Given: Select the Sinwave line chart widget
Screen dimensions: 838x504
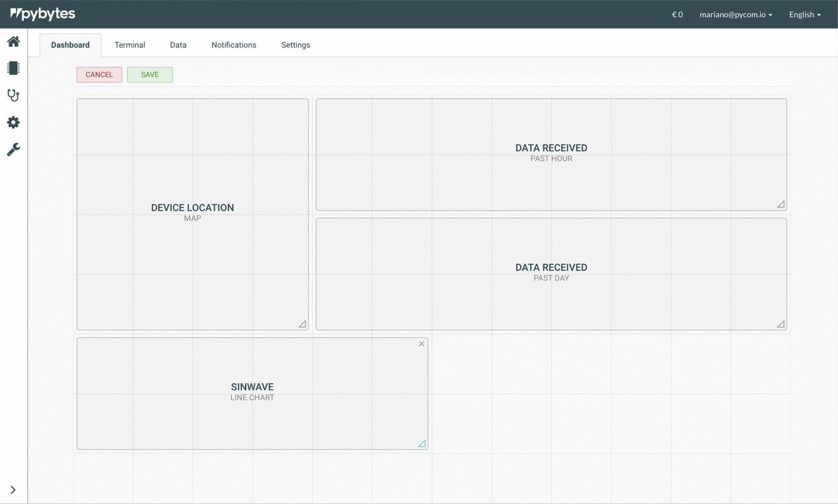Looking at the screenshot, I should (252, 394).
